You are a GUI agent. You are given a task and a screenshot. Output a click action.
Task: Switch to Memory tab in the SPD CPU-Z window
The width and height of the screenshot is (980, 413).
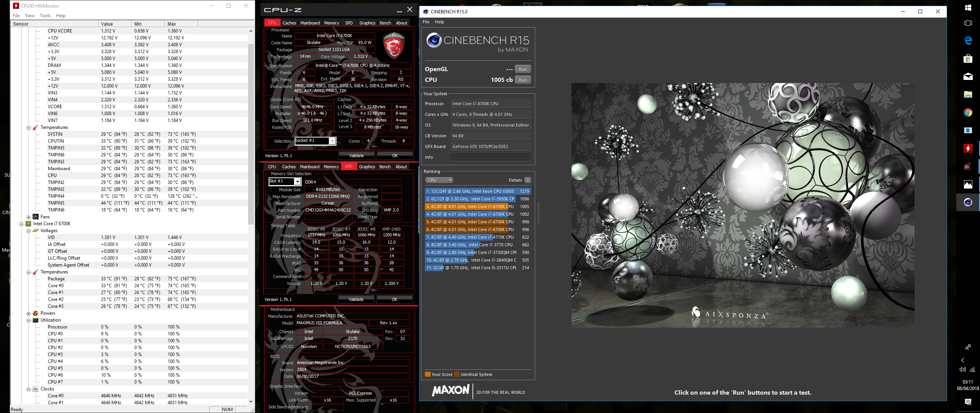click(x=331, y=167)
